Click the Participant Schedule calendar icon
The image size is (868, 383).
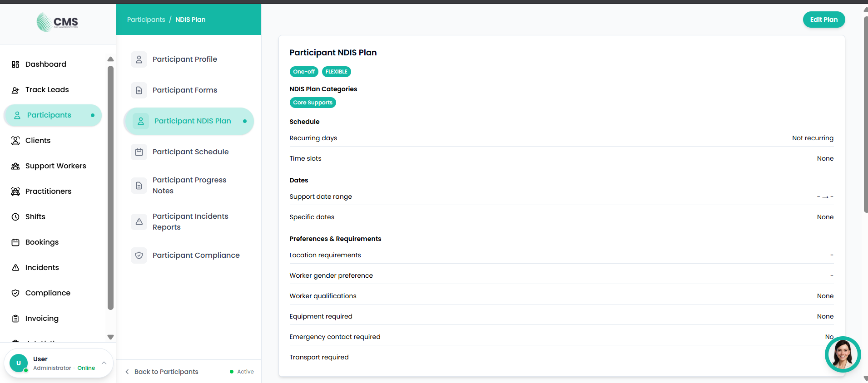coord(139,152)
